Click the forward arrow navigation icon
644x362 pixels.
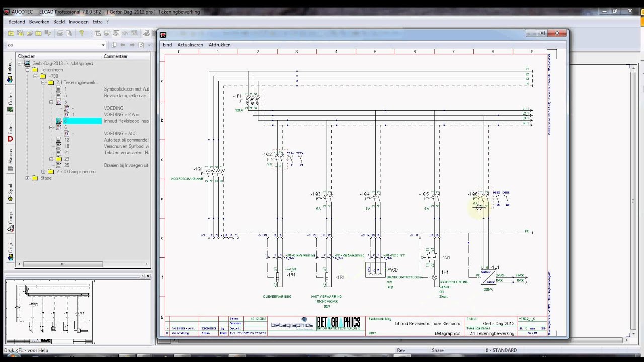click(x=132, y=45)
